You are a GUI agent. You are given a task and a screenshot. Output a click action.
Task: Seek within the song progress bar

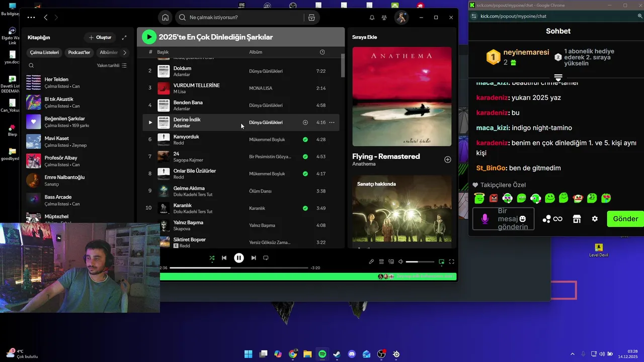[x=239, y=268]
